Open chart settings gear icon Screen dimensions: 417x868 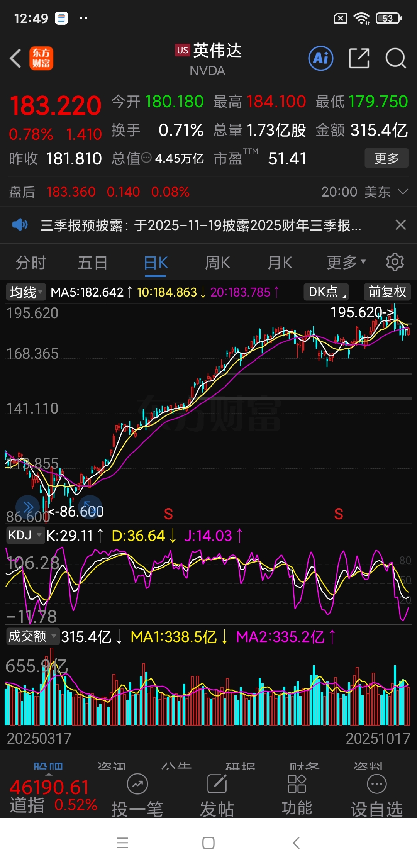(x=395, y=263)
